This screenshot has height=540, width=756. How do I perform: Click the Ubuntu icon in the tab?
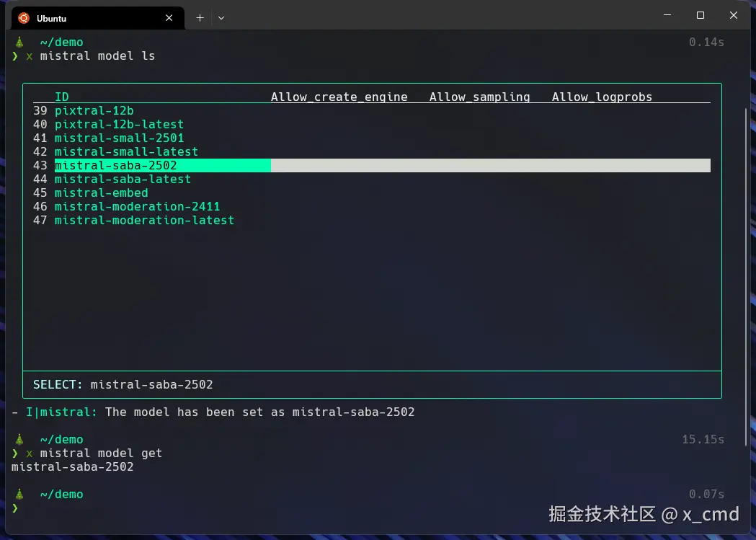click(x=24, y=18)
